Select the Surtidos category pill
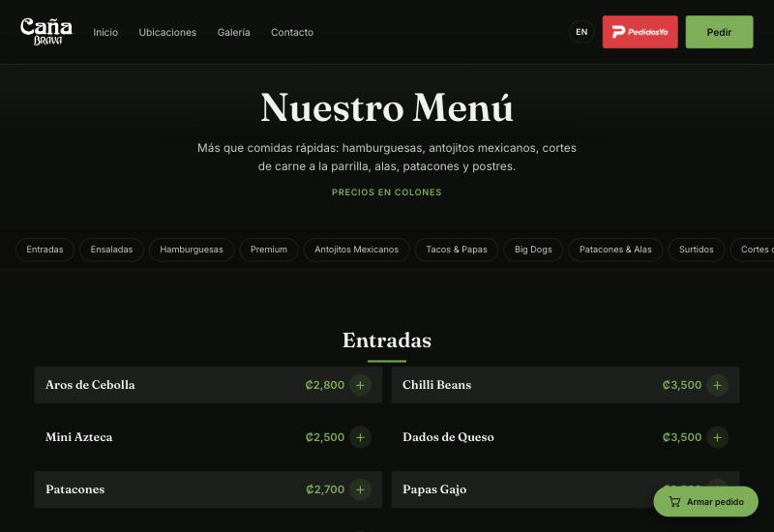 [697, 250]
